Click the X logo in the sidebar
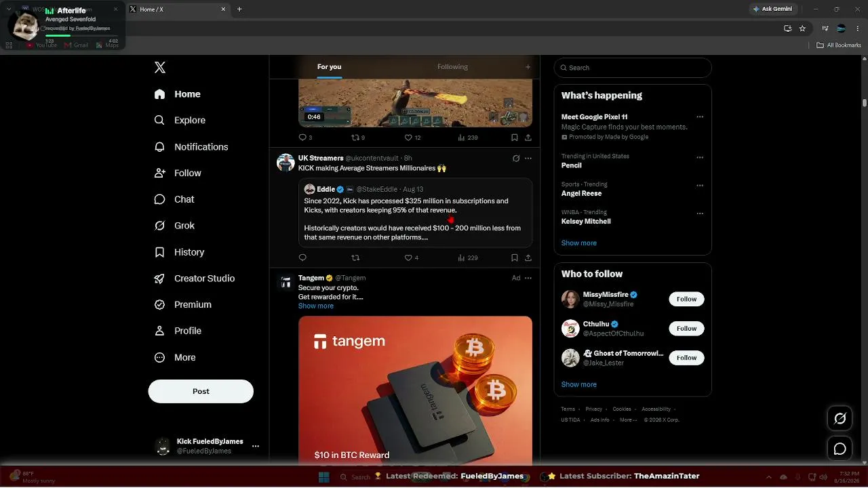 click(160, 67)
